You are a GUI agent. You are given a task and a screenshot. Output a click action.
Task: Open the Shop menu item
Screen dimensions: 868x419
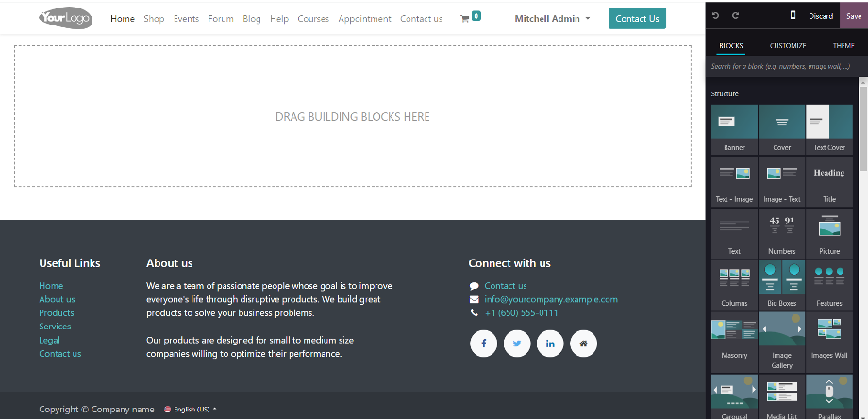click(154, 18)
